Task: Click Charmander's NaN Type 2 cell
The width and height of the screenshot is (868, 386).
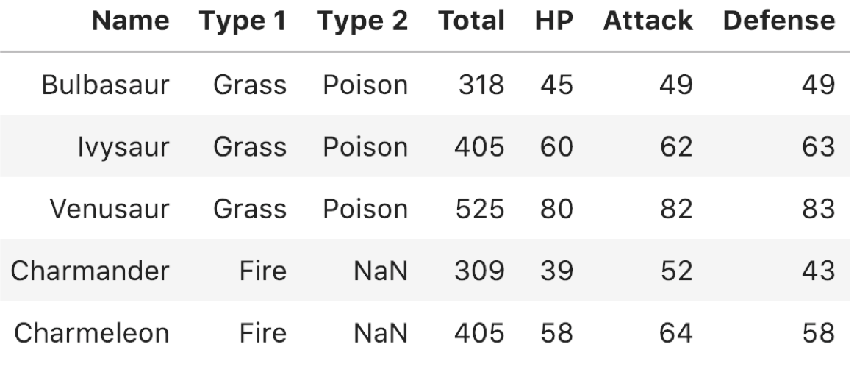Action: tap(380, 271)
